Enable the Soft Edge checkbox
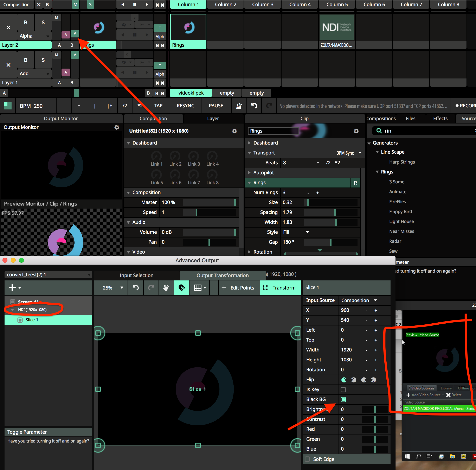The height and width of the screenshot is (470, 476). tap(308, 459)
